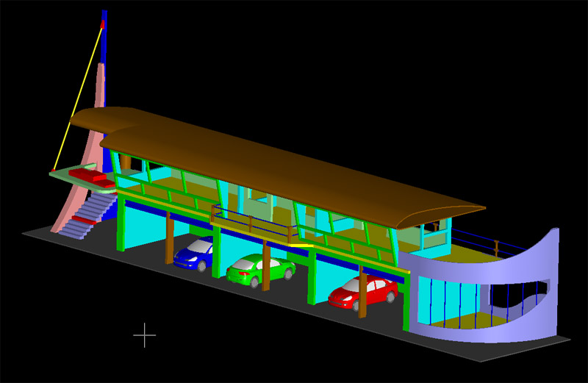Click at the white crosshair cursor
588x383 pixels.
[144, 335]
